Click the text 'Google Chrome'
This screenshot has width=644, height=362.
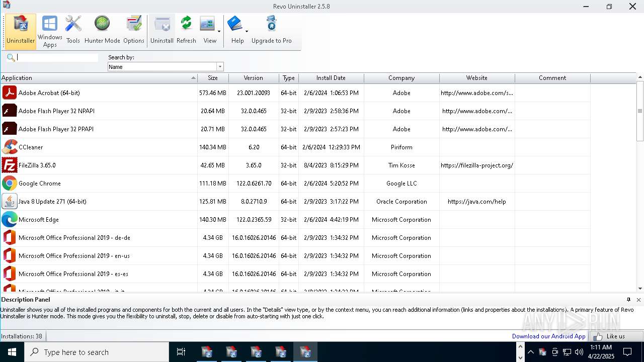[40, 184]
